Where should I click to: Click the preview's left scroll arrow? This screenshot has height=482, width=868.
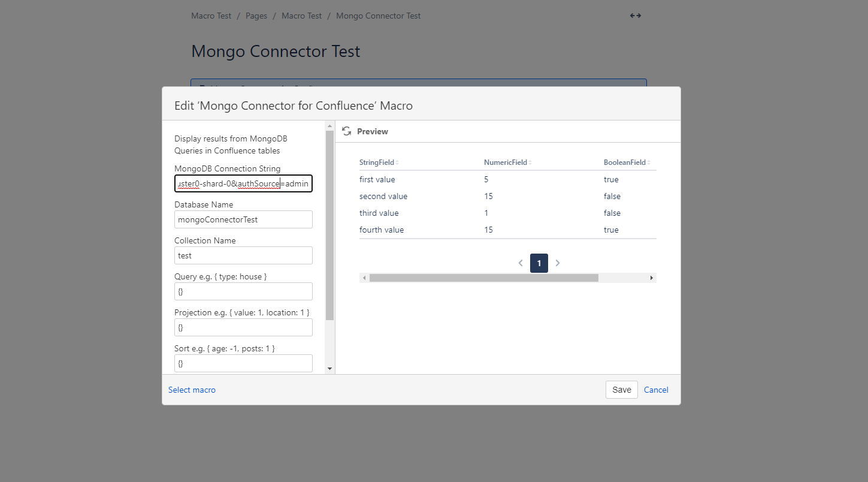364,278
